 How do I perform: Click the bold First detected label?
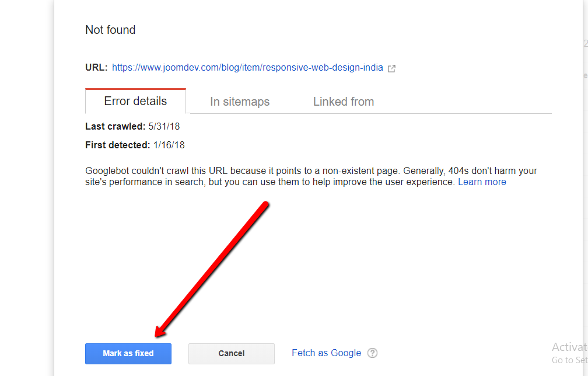coord(117,145)
